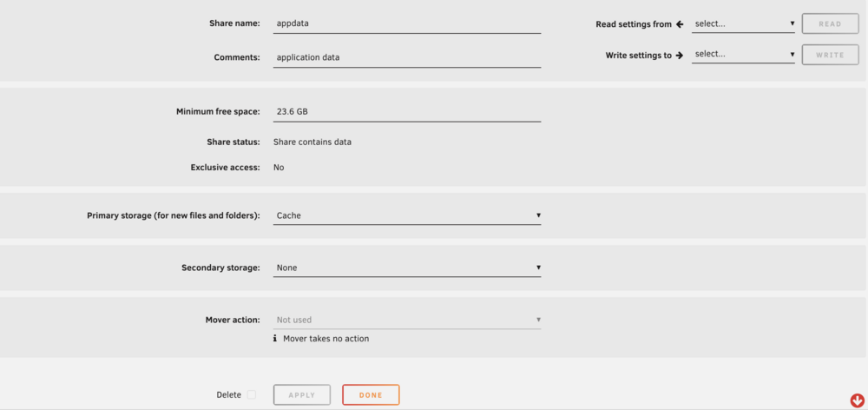Click the info icon beside Mover takes no action
Viewport: 868px width, 410px height.
pos(275,338)
